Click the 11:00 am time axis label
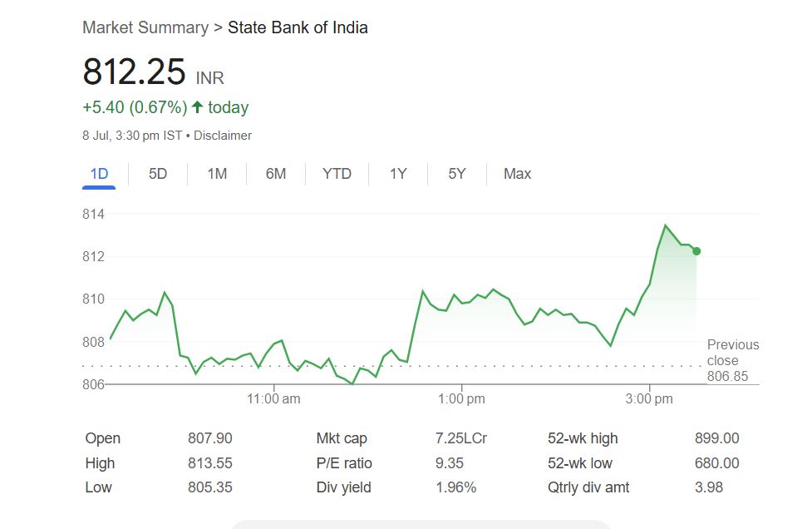The width and height of the screenshot is (812, 529). pyautogui.click(x=273, y=399)
